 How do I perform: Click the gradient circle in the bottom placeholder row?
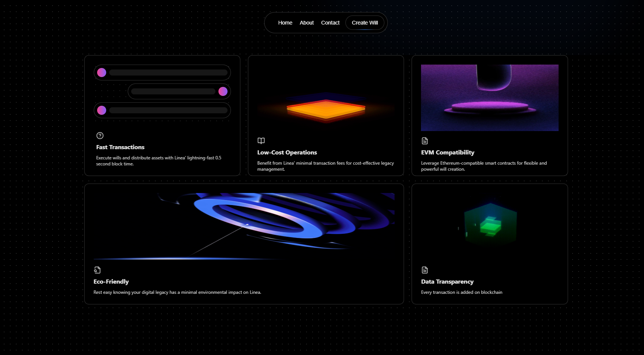pos(102,110)
